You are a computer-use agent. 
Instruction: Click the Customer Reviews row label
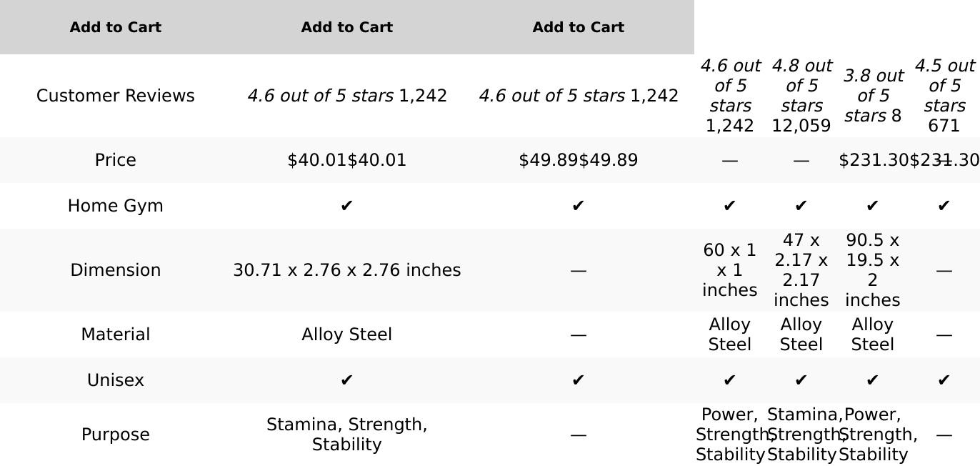(x=115, y=96)
